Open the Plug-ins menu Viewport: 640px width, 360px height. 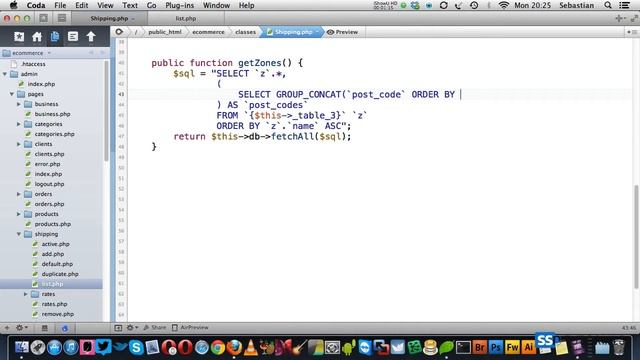pos(180,5)
